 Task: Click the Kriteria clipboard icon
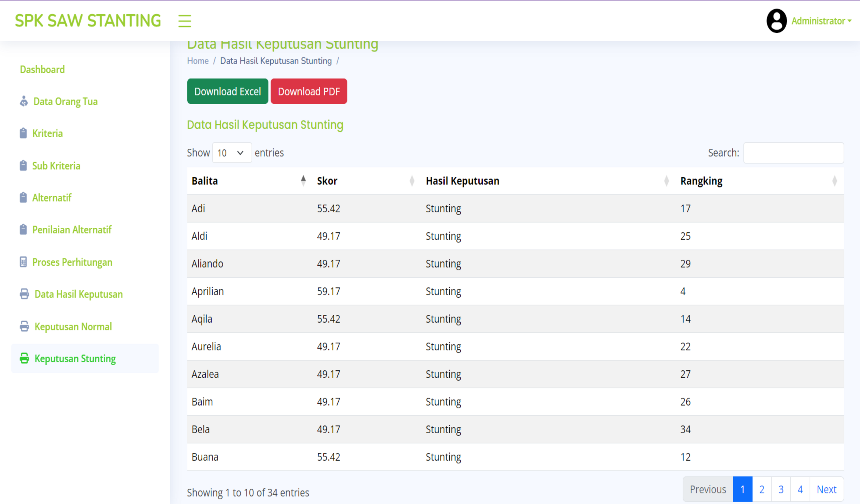[x=23, y=133]
